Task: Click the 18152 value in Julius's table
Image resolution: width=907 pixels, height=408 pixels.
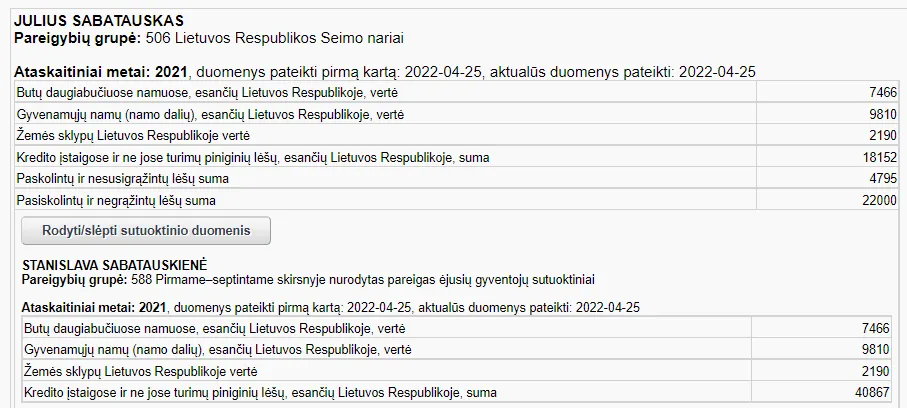Action: (x=880, y=157)
